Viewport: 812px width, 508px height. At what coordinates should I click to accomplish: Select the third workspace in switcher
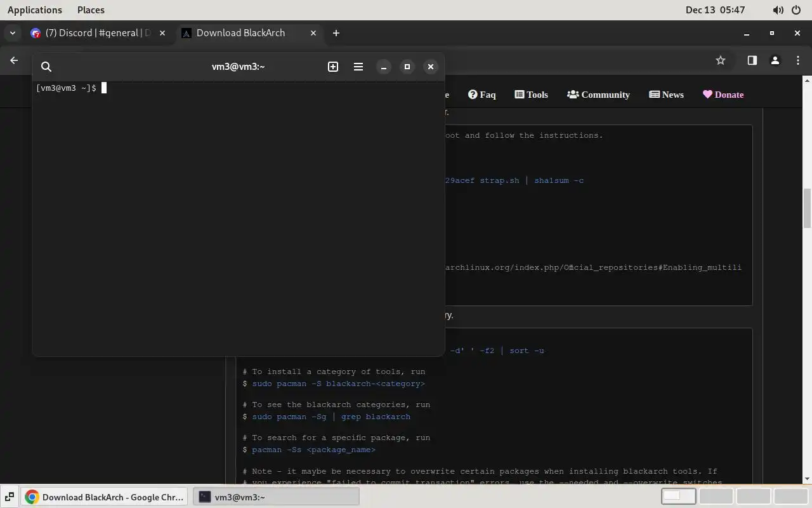pyautogui.click(x=753, y=497)
